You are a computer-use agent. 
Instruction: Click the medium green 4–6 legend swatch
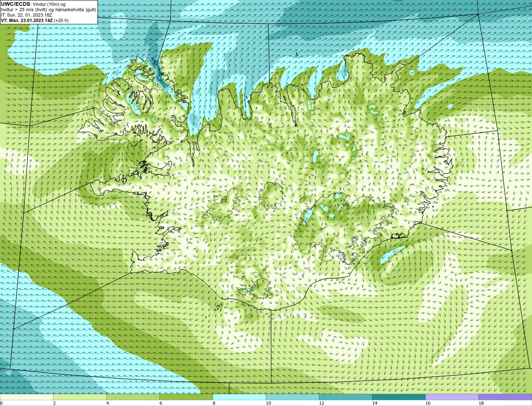tap(133, 397)
